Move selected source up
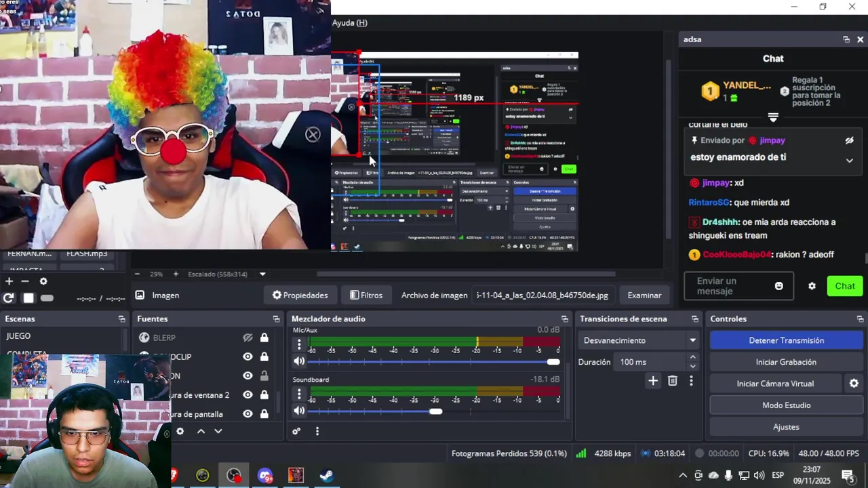 (x=201, y=431)
